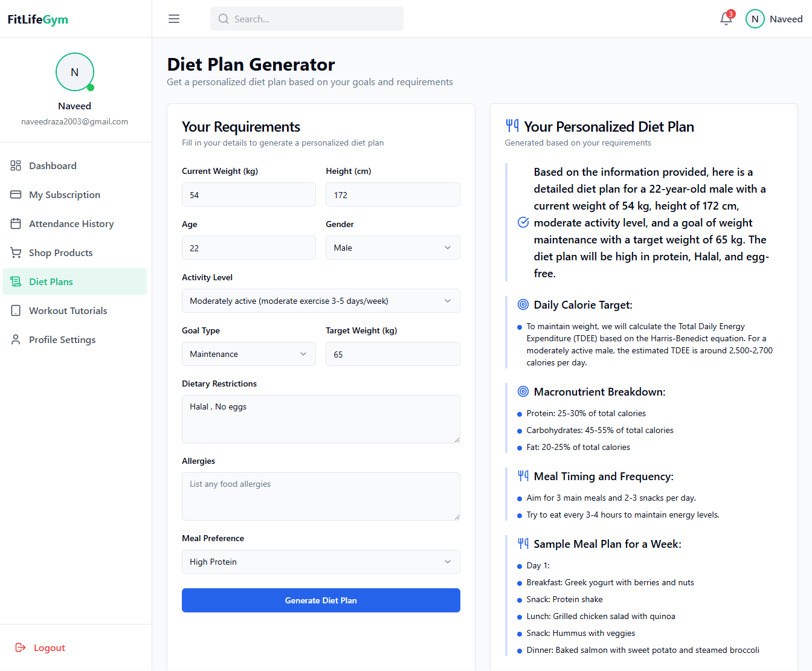Click the My Subscription card icon

(16, 194)
